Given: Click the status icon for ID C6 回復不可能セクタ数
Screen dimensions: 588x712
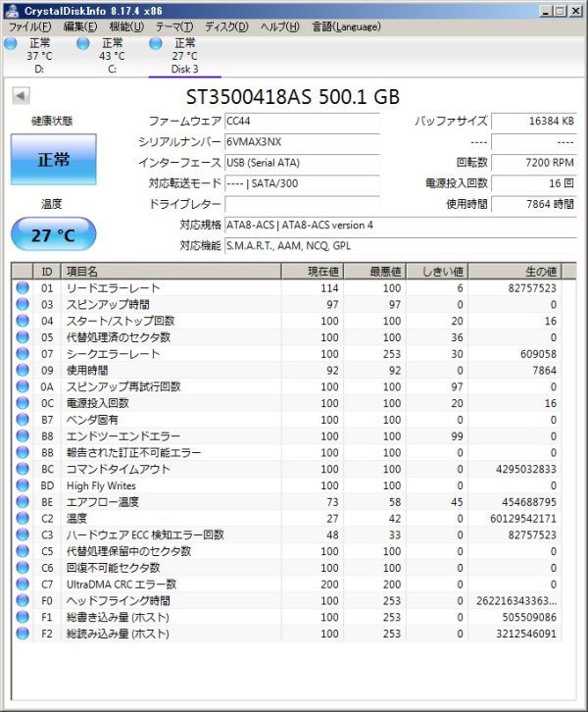Looking at the screenshot, I should 23,567.
